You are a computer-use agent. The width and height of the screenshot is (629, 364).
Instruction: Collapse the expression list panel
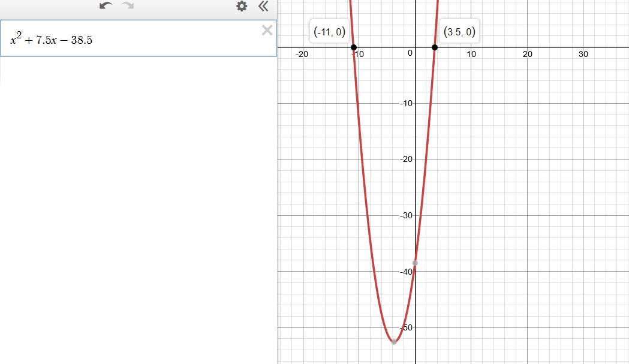263,7
